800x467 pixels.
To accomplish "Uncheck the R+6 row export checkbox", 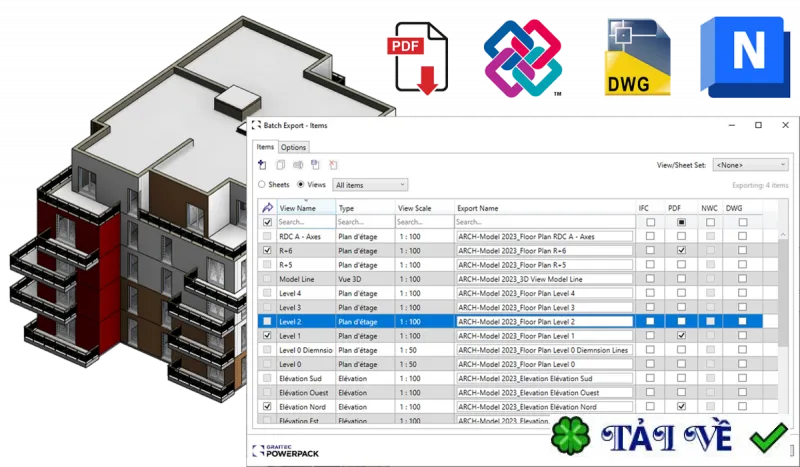I will [x=267, y=251].
